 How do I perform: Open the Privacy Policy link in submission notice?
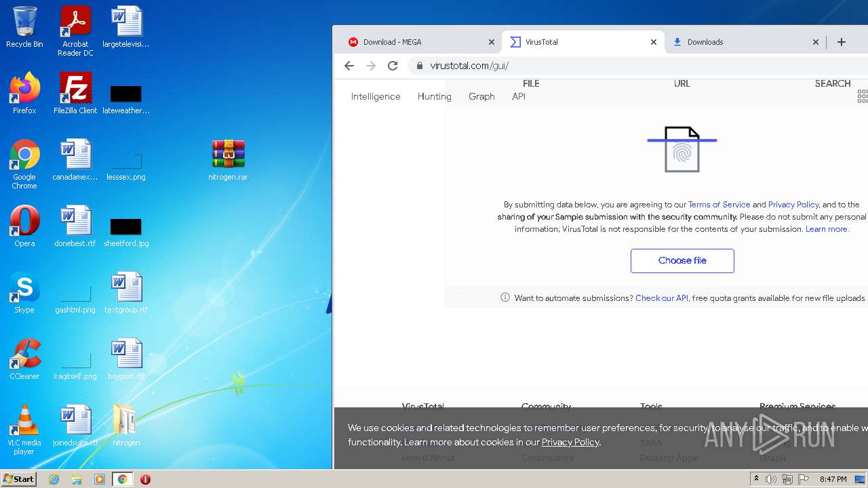coord(793,205)
